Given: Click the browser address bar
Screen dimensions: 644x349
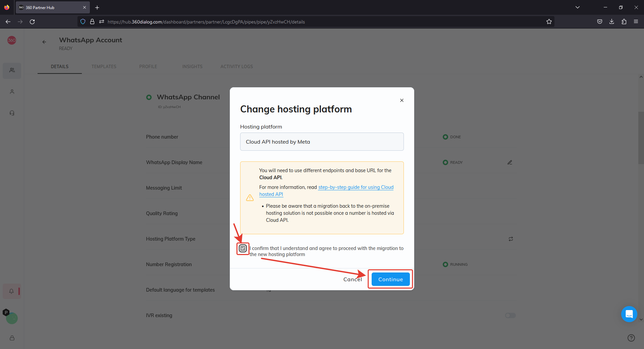Looking at the screenshot, I should (302, 22).
